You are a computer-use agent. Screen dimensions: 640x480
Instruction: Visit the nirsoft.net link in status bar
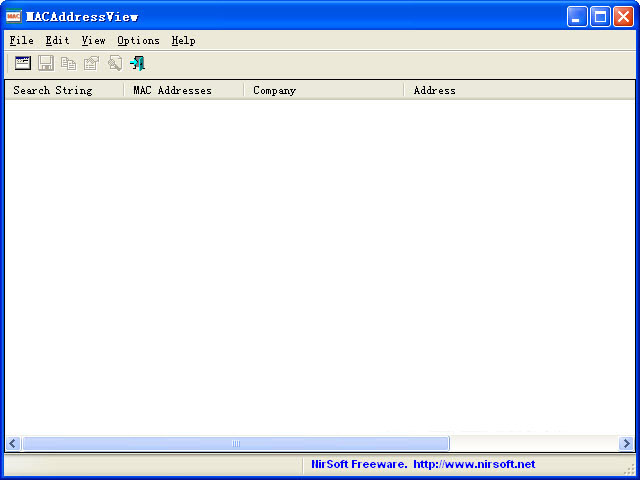pos(474,464)
